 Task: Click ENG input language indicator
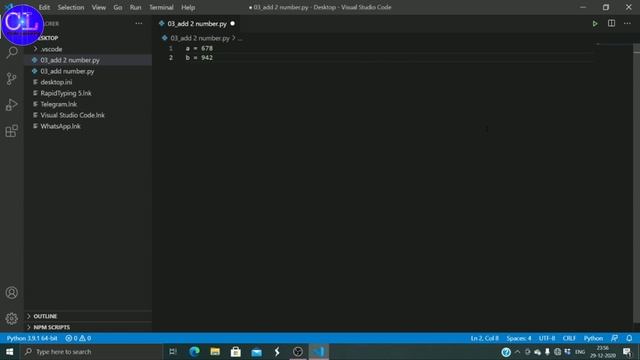point(580,352)
